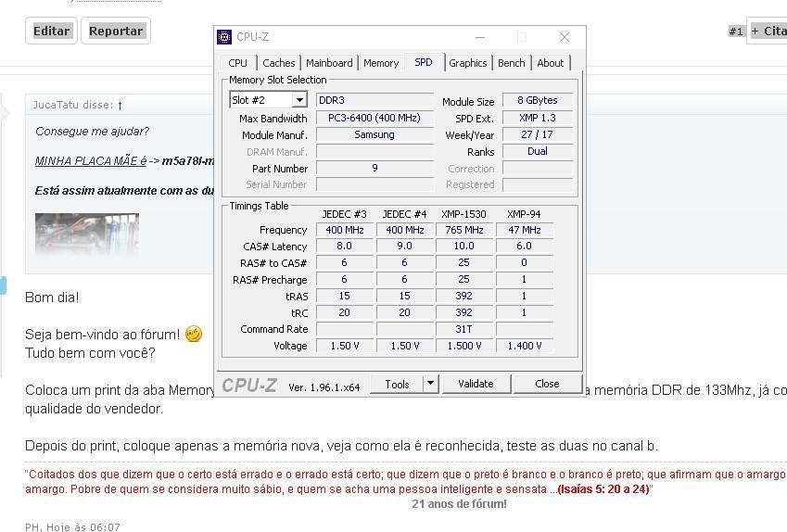This screenshot has width=787, height=532.
Task: Click the Validate button
Action: 476,384
